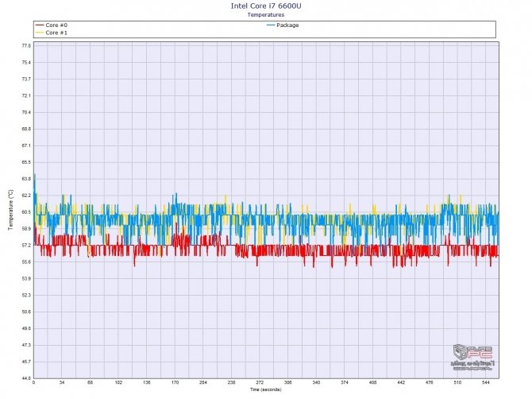This screenshot has width=532, height=399.
Task: Click the 65.5 y-axis value
Action: point(26,162)
